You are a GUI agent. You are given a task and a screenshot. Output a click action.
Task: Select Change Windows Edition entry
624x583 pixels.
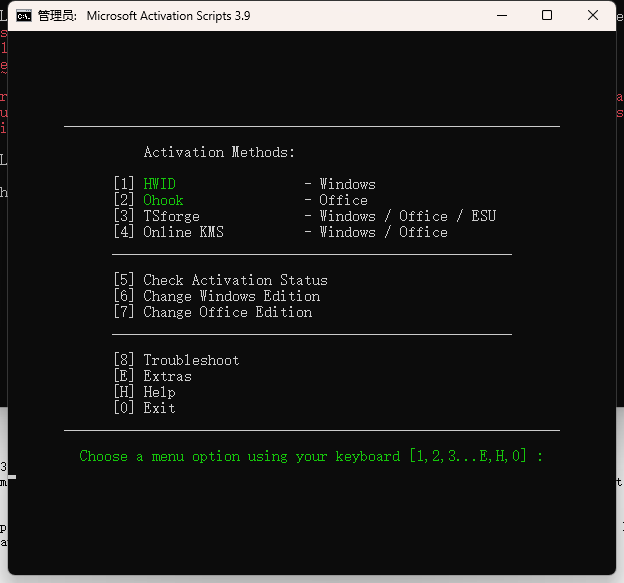tap(231, 296)
